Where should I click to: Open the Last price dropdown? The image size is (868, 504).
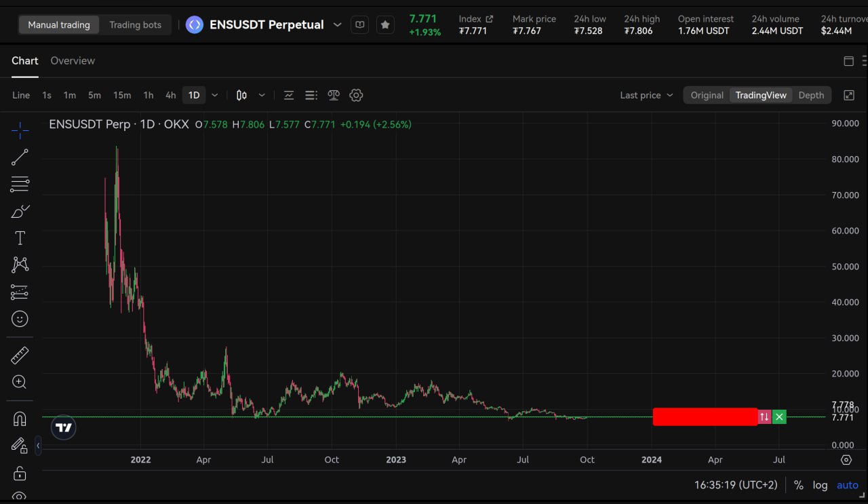[x=646, y=95]
